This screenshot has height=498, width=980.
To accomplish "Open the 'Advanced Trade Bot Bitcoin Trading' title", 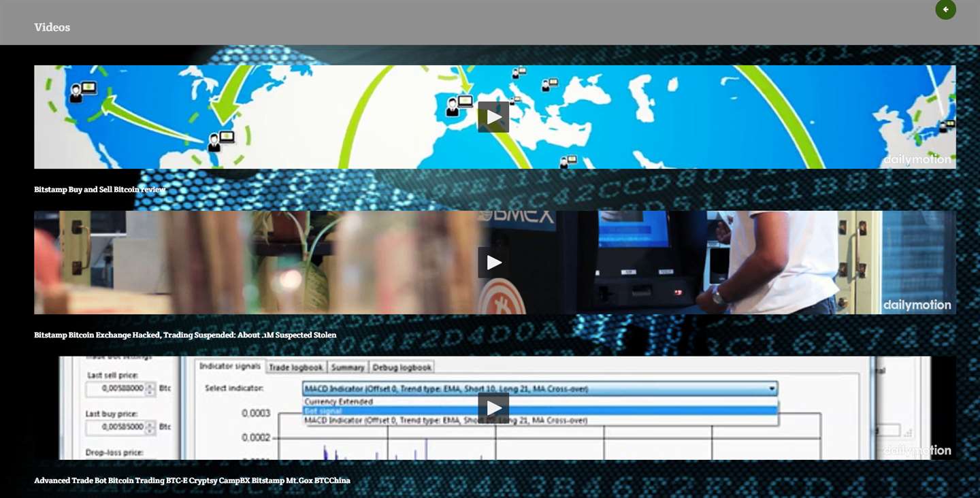I will click(x=192, y=480).
